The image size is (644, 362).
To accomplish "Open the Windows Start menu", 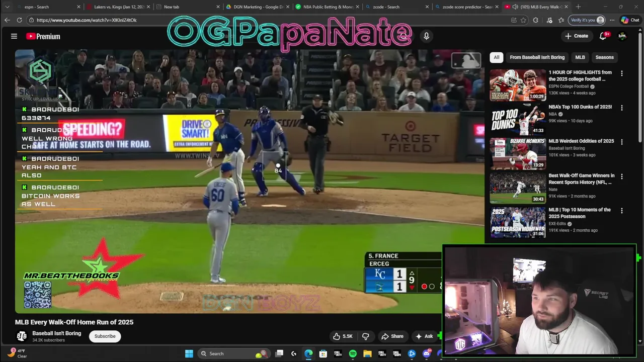I will (x=189, y=354).
